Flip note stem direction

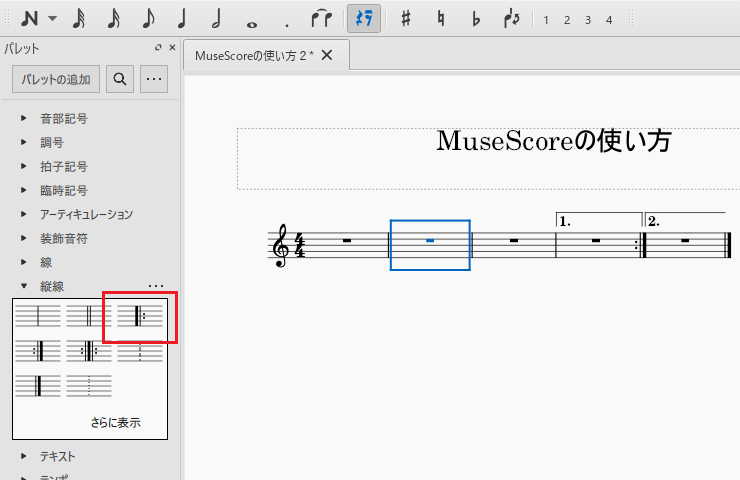[x=512, y=19]
